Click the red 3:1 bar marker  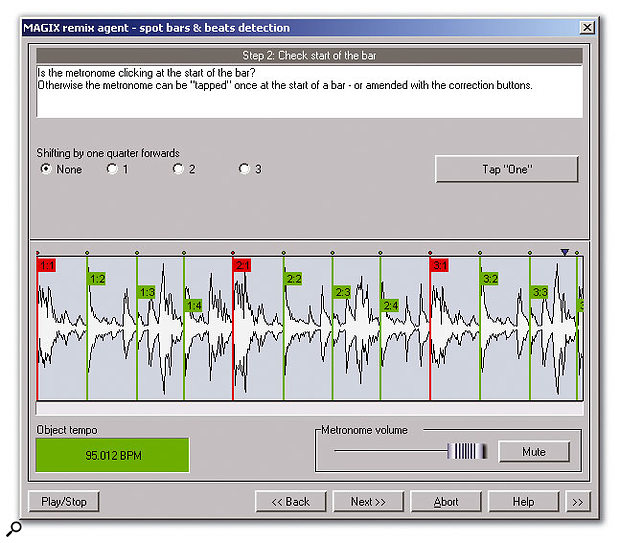point(440,265)
